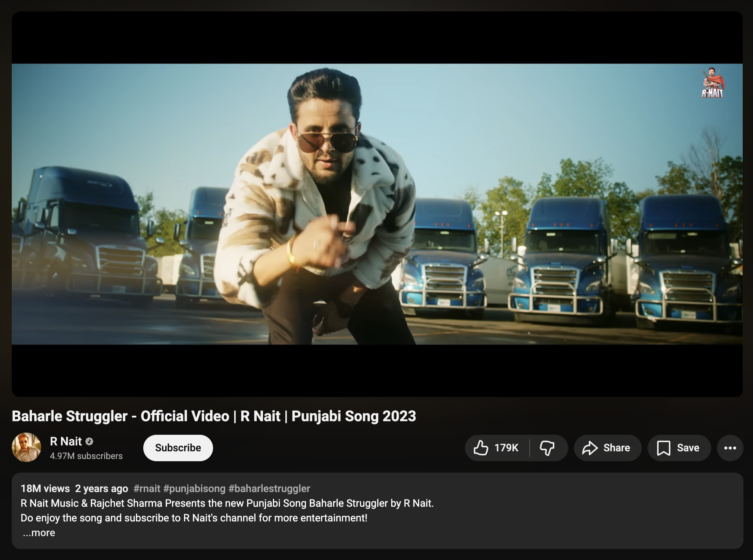Open the #punjabisong hashtag
The height and width of the screenshot is (560, 753).
[x=194, y=488]
